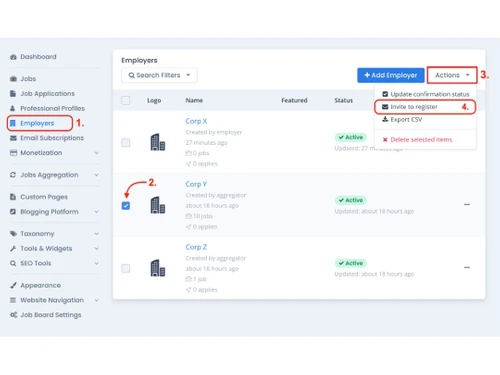Image resolution: width=500 pixels, height=375 pixels.
Task: Click the download icon beside Export CSV
Action: (x=385, y=119)
